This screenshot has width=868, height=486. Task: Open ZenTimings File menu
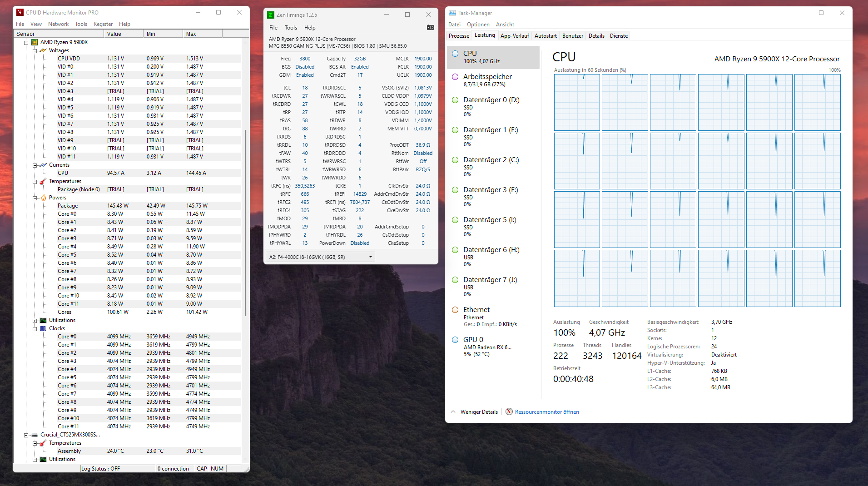point(273,28)
